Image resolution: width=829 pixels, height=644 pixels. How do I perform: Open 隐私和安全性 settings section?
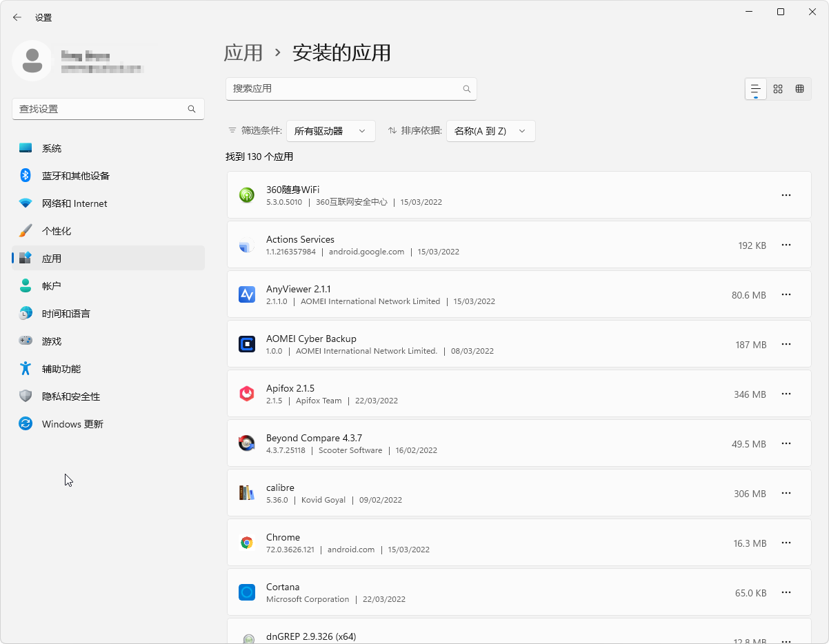click(x=108, y=396)
